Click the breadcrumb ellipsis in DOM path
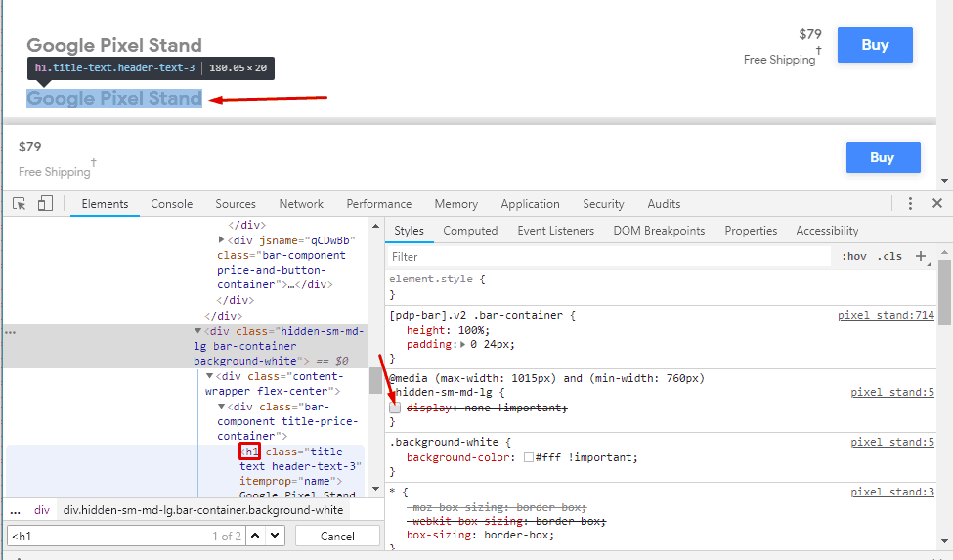This screenshot has height=560, width=953. click(15, 510)
